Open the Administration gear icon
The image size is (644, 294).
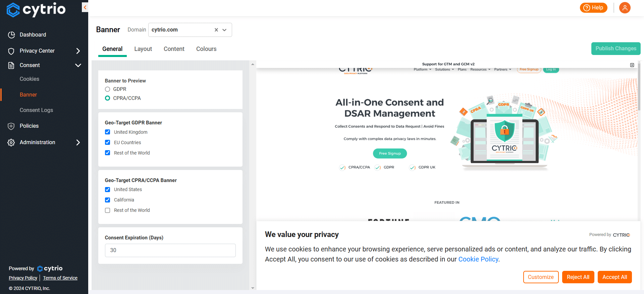tap(11, 142)
